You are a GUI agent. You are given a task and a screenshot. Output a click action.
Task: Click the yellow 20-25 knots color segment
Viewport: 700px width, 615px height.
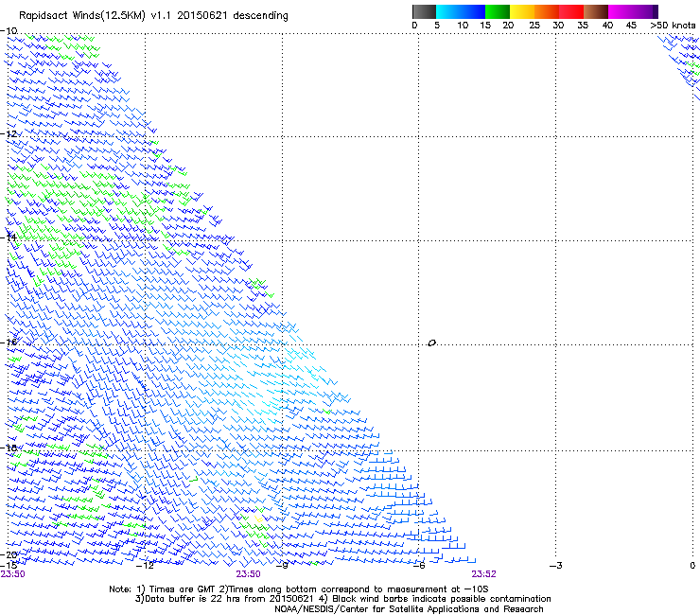[x=522, y=11]
